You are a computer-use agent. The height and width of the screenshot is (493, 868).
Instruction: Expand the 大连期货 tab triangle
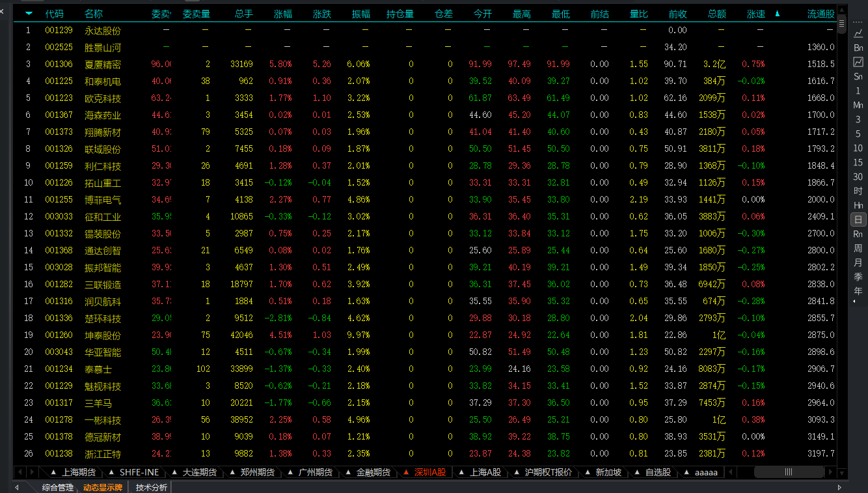coord(174,472)
